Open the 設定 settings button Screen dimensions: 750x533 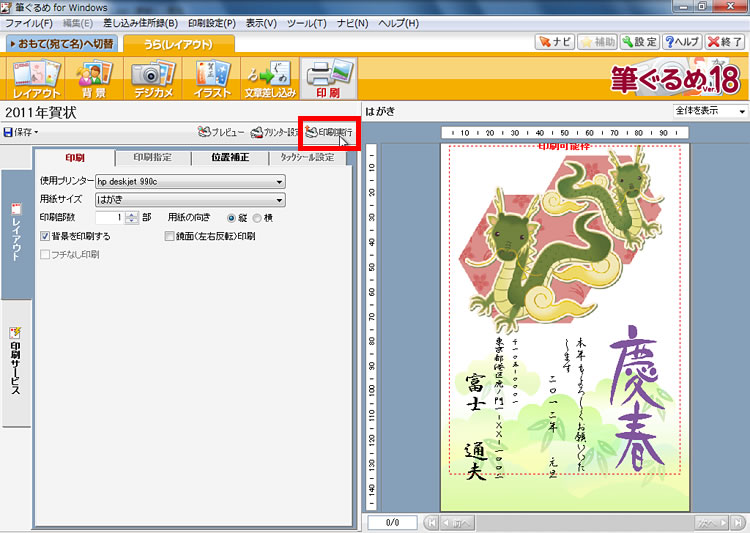(640, 42)
